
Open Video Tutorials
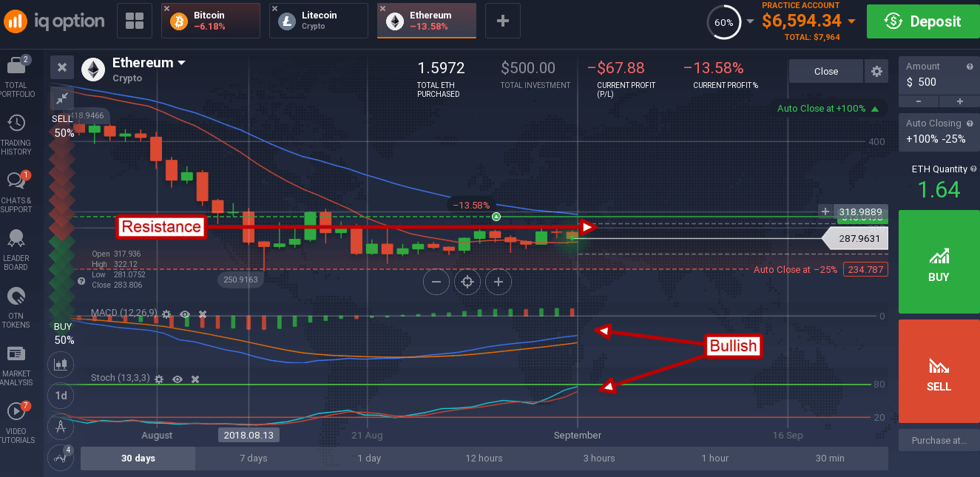click(x=16, y=424)
